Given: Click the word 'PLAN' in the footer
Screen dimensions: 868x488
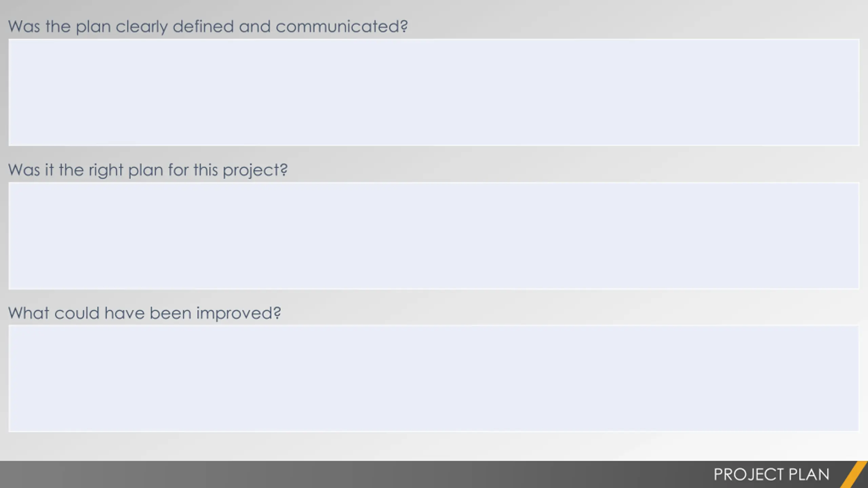Looking at the screenshot, I should click(809, 474).
